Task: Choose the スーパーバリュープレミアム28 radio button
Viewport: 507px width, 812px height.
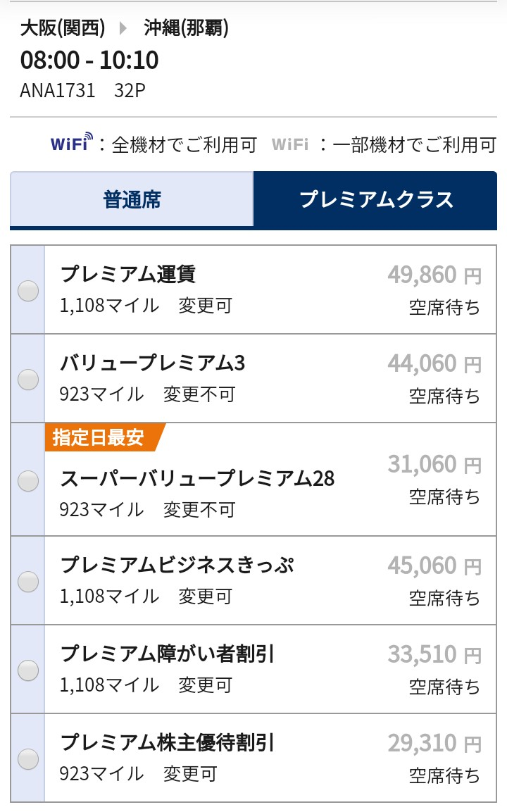Action: 28,481
